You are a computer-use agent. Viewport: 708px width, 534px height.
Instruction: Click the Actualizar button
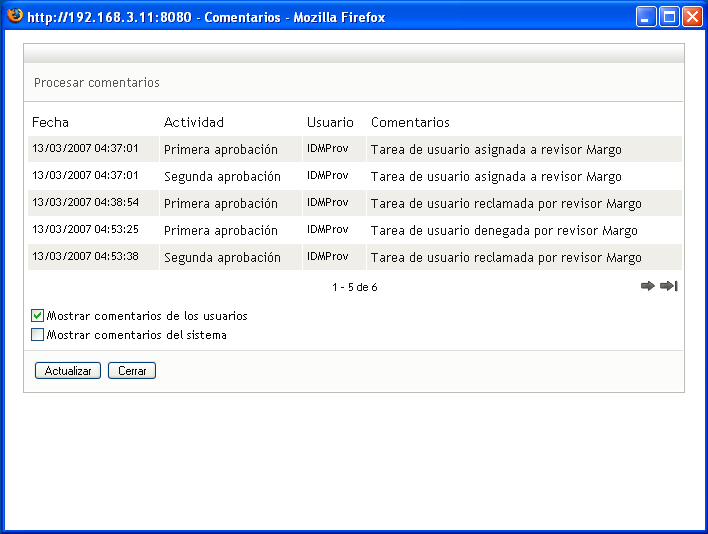click(68, 371)
